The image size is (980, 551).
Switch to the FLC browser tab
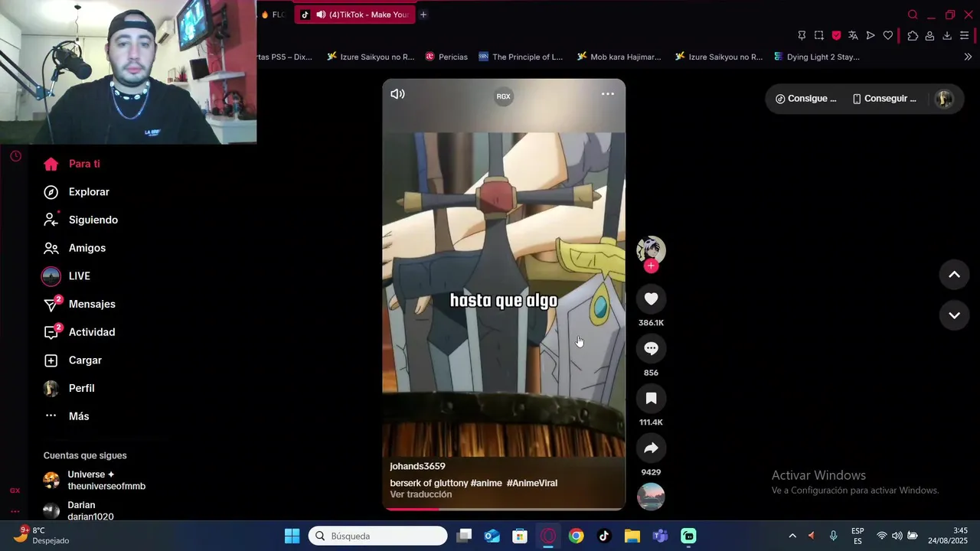pyautogui.click(x=273, y=15)
